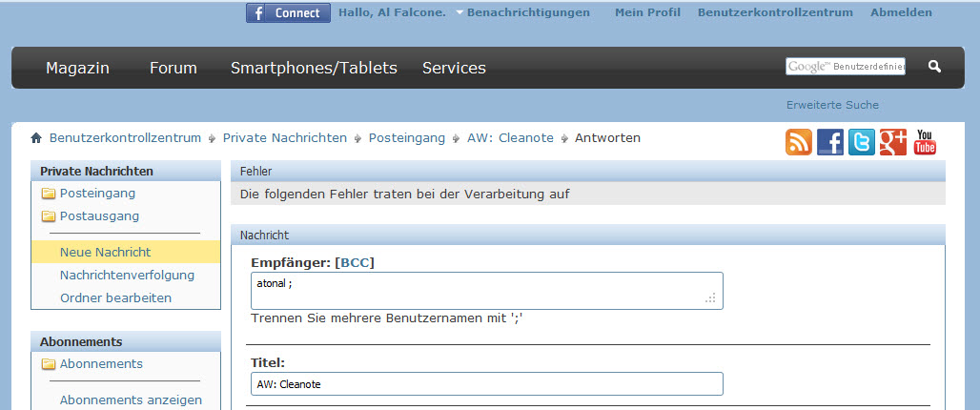Click the RSS feed icon
Screen dimensions: 980x410
point(799,142)
